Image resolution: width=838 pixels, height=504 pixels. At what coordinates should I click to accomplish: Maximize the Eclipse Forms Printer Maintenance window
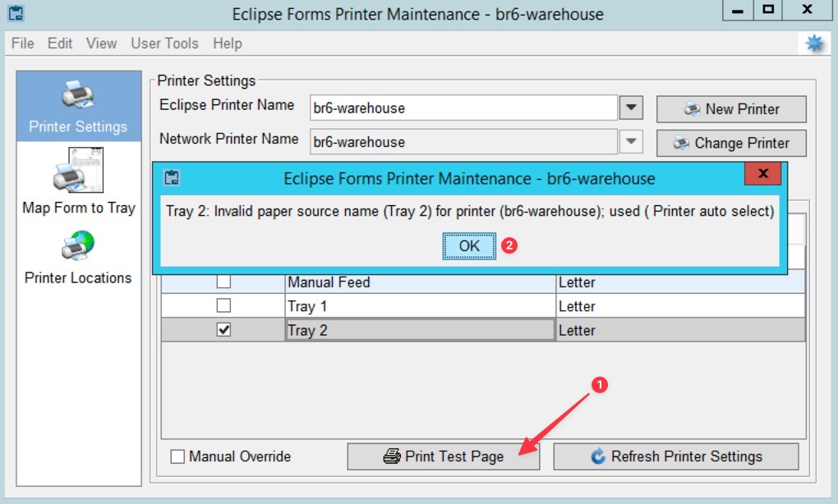point(768,10)
